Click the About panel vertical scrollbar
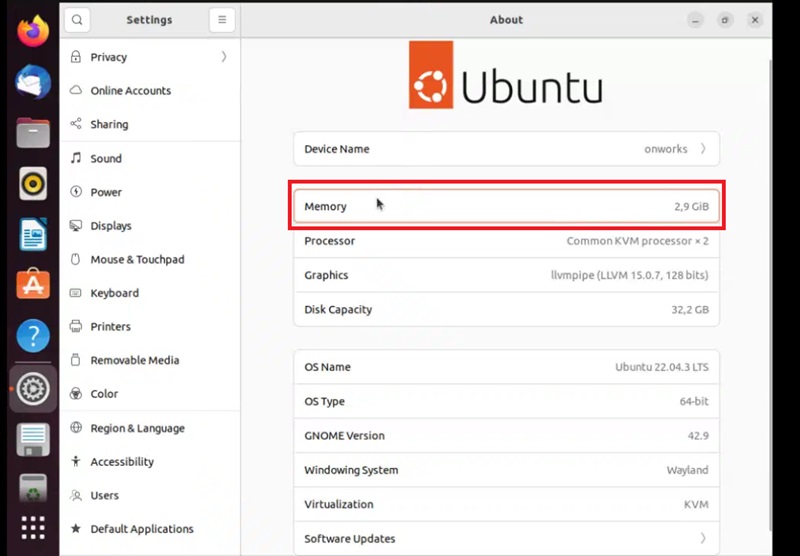Viewport: 800px width, 556px height. (x=770, y=294)
